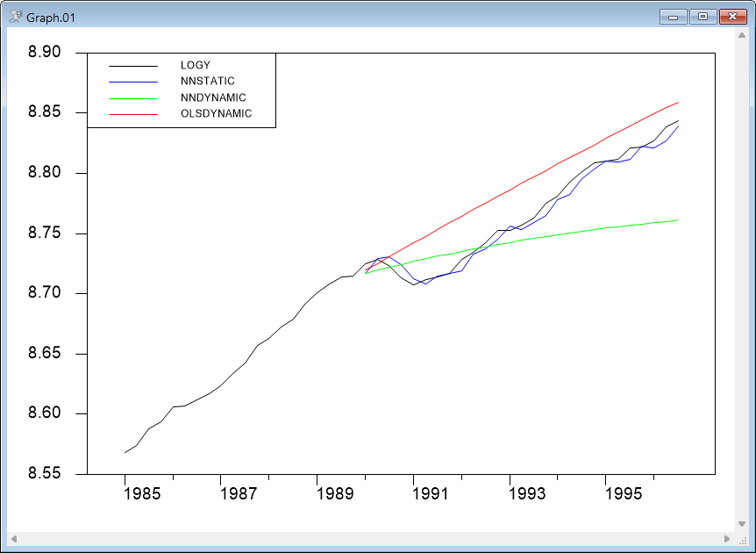Click the black LOGY legend line sample
This screenshot has width=756, height=553.
click(132, 66)
